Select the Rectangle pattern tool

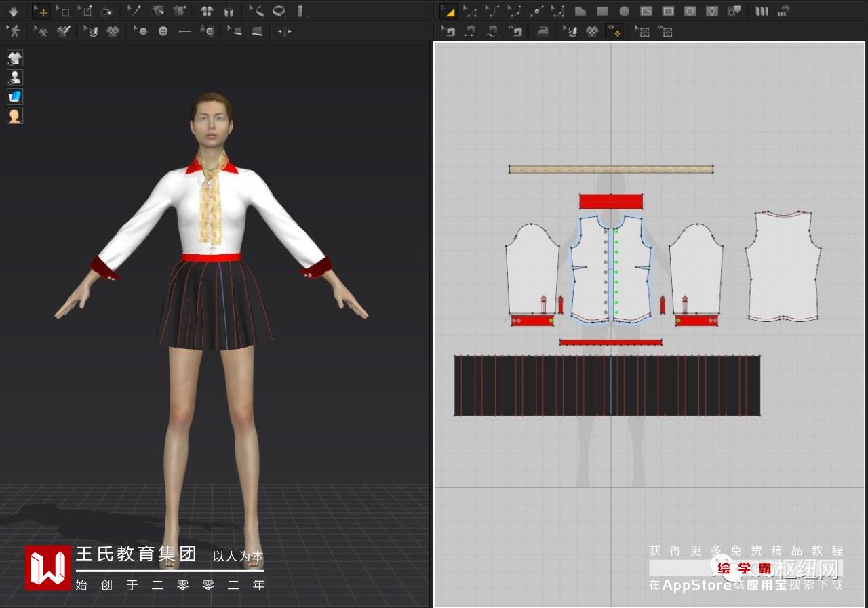tap(602, 12)
